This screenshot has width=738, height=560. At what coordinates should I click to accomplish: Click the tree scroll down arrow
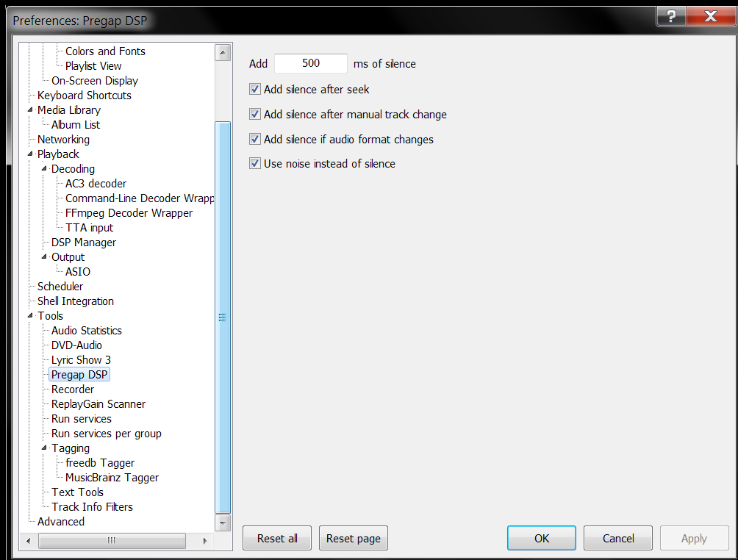223,523
